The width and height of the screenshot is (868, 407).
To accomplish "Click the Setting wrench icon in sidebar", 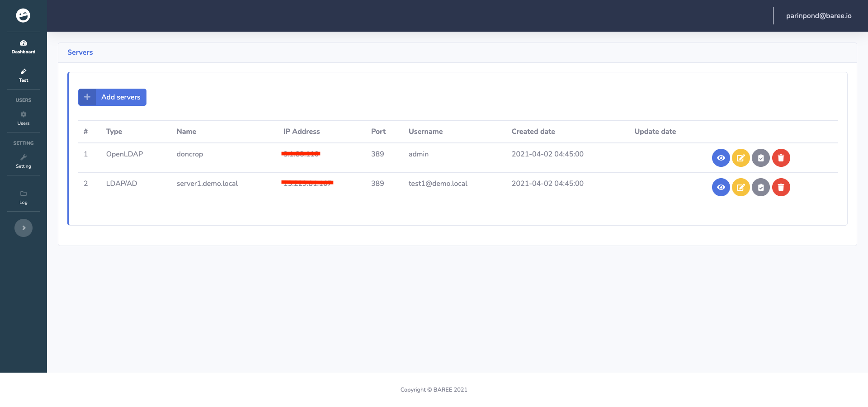I will (23, 158).
